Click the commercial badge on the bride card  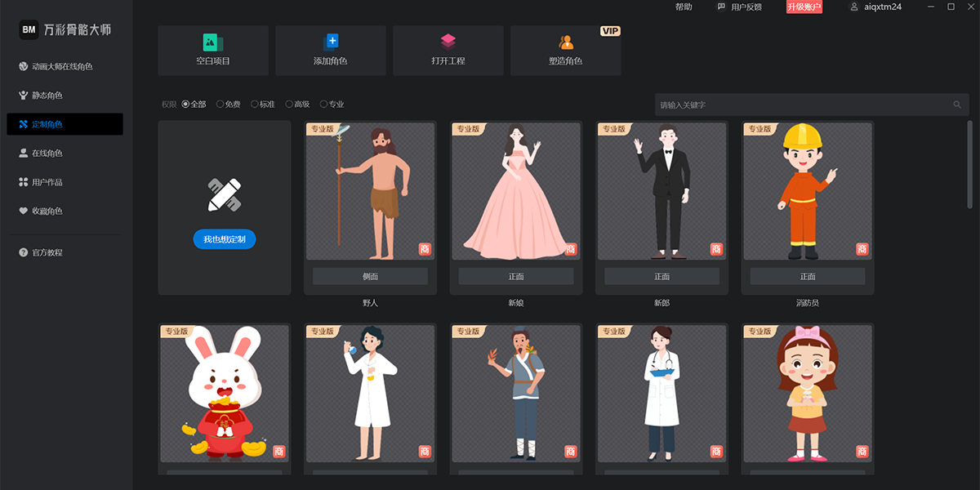570,249
